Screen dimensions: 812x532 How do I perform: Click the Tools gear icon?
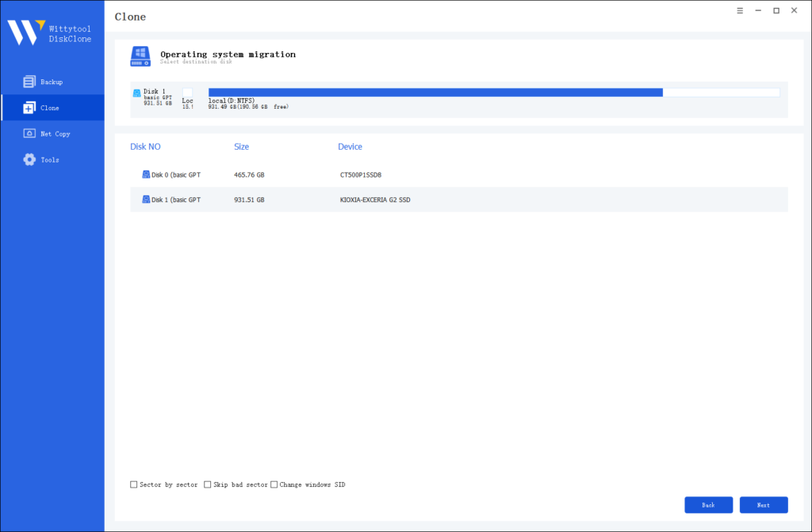pos(29,159)
